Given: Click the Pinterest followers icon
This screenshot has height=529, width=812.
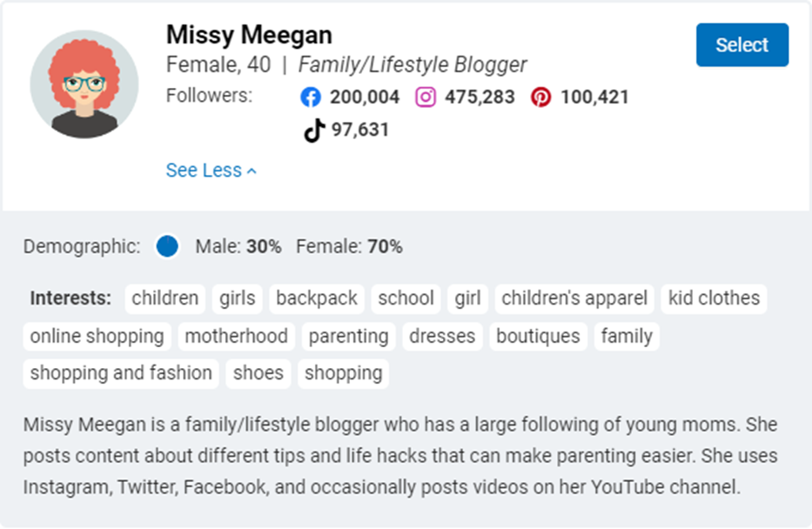Looking at the screenshot, I should (x=540, y=97).
